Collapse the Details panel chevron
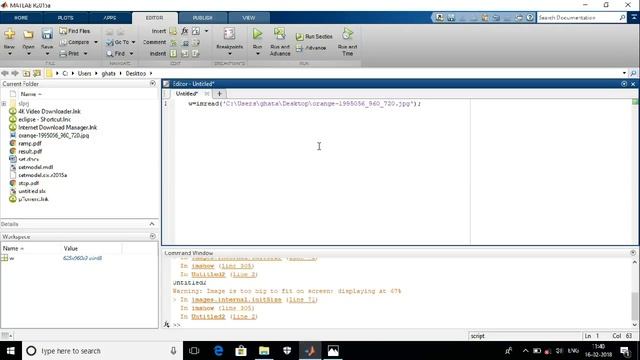The width and height of the screenshot is (640, 360). tap(152, 224)
